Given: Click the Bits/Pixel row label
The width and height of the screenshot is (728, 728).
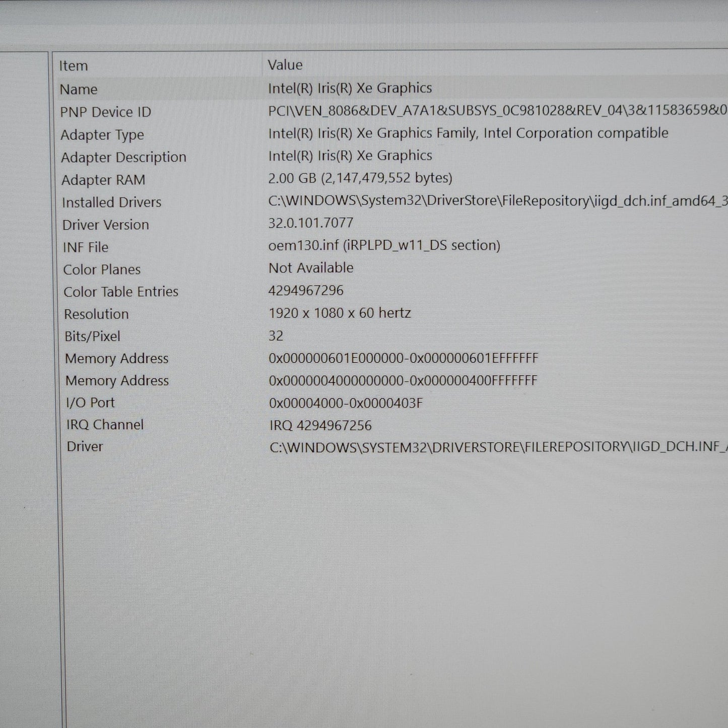Looking at the screenshot, I should 92,336.
